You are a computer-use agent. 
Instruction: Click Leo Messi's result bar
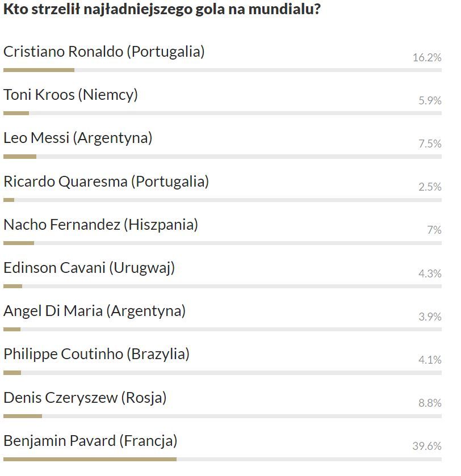click(x=223, y=157)
